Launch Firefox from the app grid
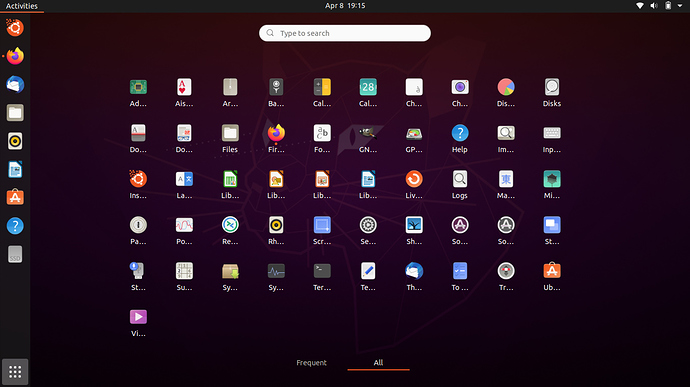690x387 pixels. [276, 133]
